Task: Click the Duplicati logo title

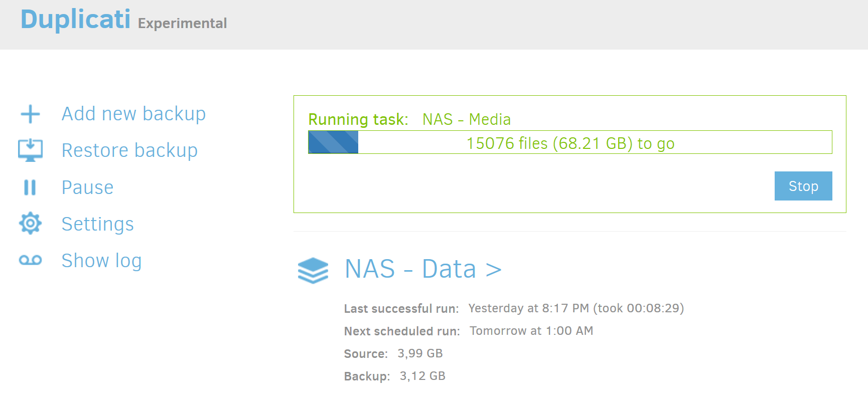Action: click(x=75, y=20)
